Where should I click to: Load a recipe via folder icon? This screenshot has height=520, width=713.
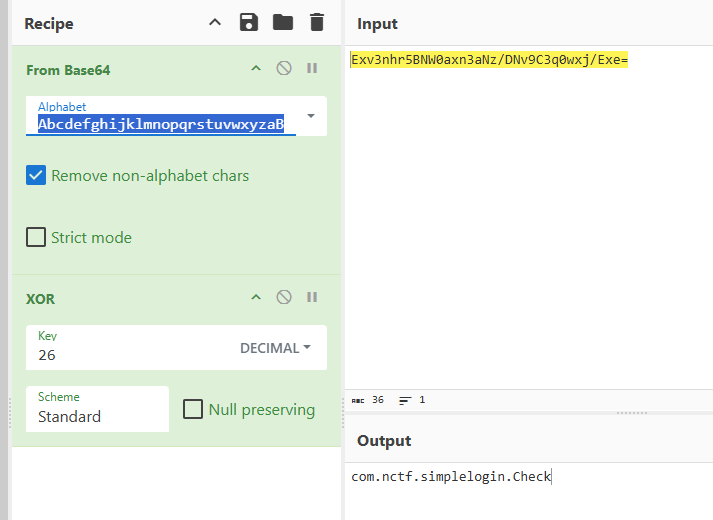pyautogui.click(x=283, y=22)
